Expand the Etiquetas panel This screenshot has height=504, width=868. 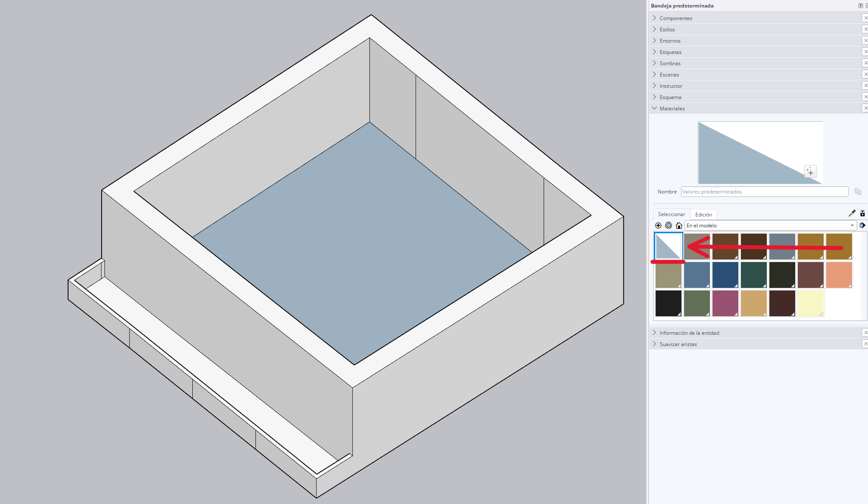tap(655, 52)
